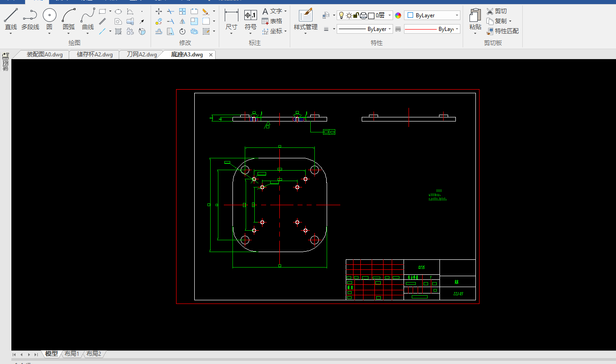Select the arrow drawing tool
The width and height of the screenshot is (616, 364).
click(x=142, y=21)
